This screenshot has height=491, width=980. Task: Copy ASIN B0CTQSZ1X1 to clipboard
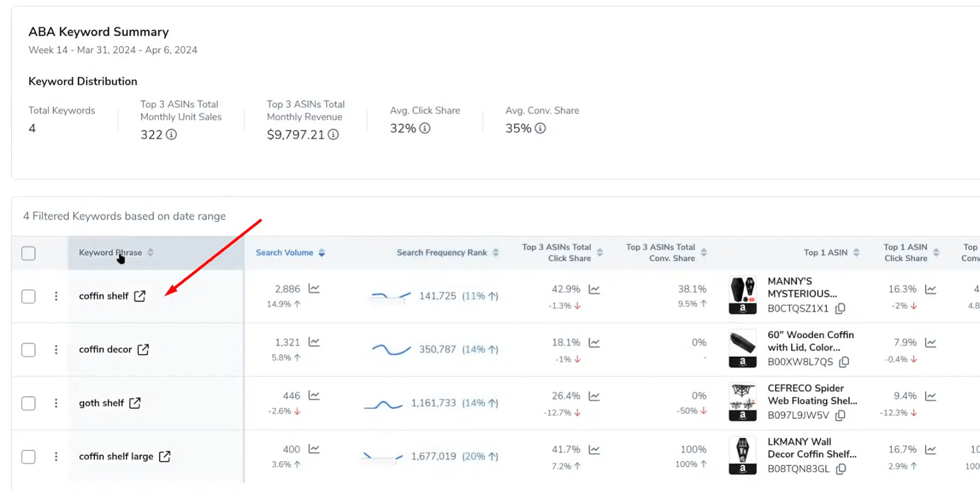[x=840, y=308]
